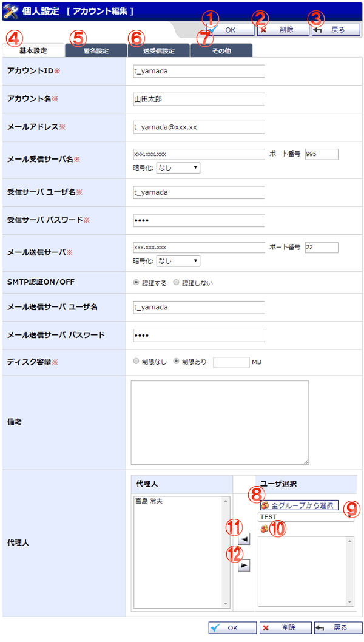The image size is (364, 642).
Task: Click the 備考 notes text area
Action: pyautogui.click(x=220, y=422)
